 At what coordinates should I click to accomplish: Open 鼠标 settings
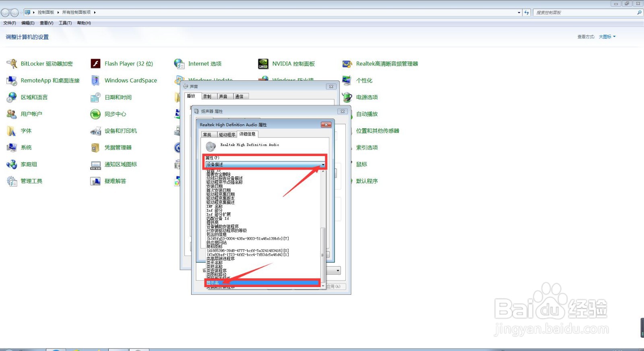pyautogui.click(x=361, y=164)
